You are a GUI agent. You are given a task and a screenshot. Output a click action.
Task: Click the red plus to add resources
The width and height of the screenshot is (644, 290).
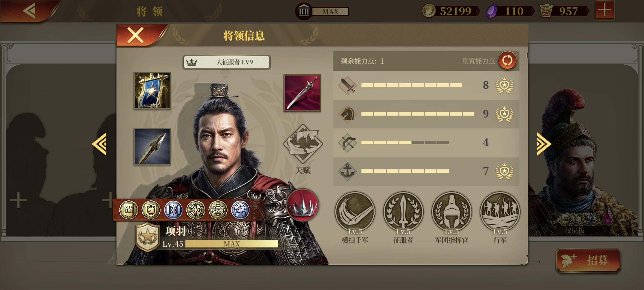pos(604,10)
